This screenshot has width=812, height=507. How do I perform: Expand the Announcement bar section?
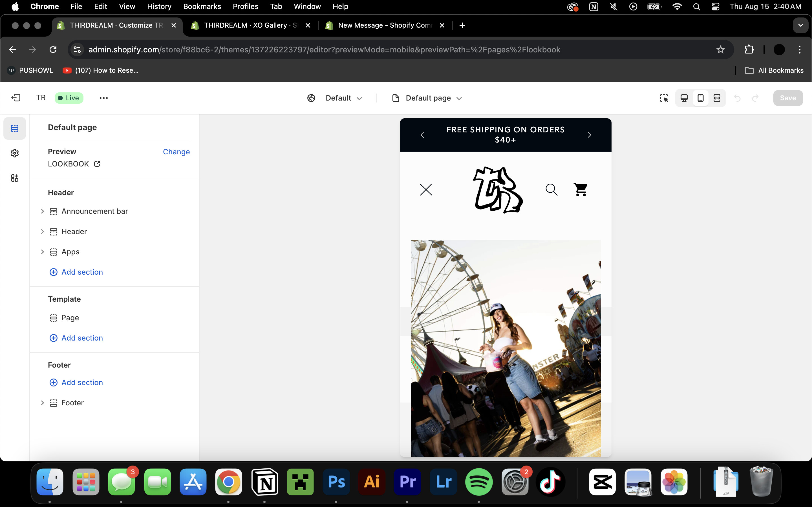42,211
